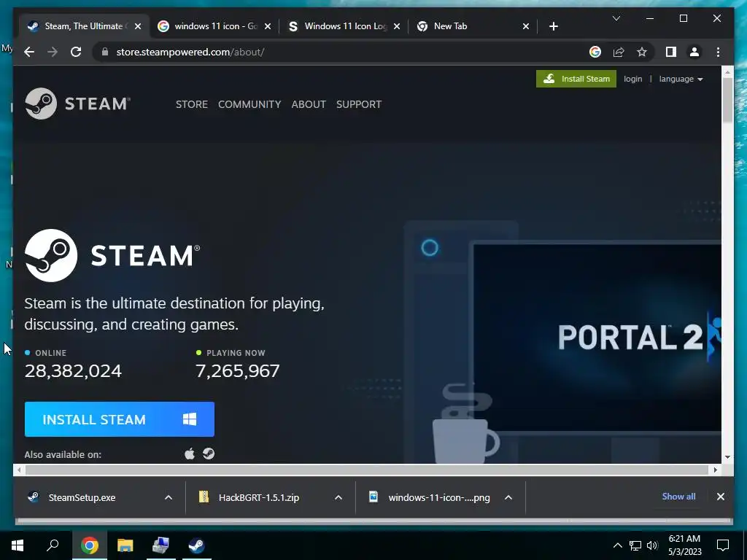
Task: Switch to the Steam tab
Action: tap(84, 26)
